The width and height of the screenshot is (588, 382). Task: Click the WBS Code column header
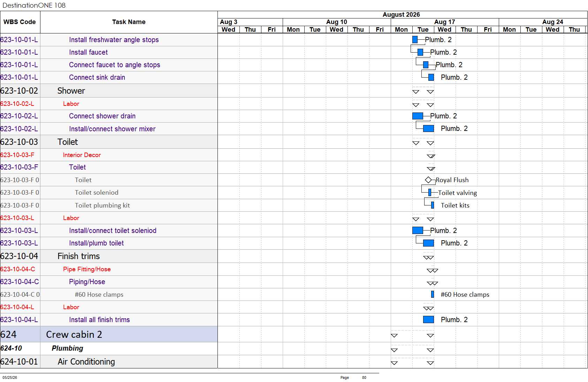point(20,22)
